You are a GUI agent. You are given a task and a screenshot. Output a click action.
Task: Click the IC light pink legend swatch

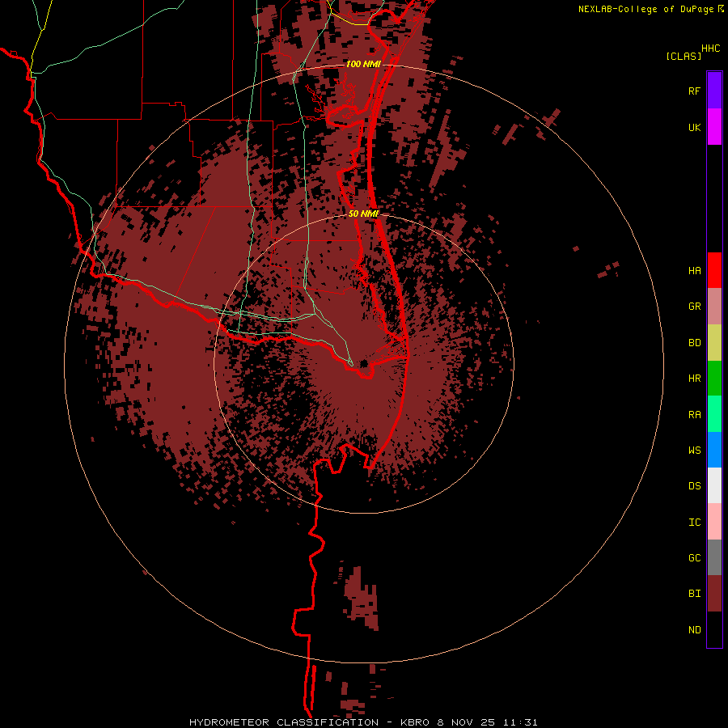tap(714, 522)
